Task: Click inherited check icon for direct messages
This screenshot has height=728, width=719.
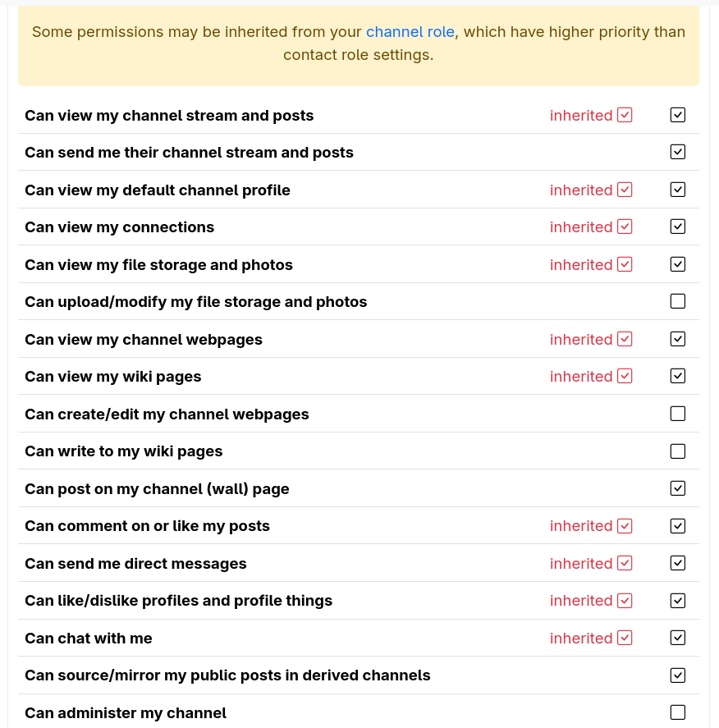Action: click(625, 563)
